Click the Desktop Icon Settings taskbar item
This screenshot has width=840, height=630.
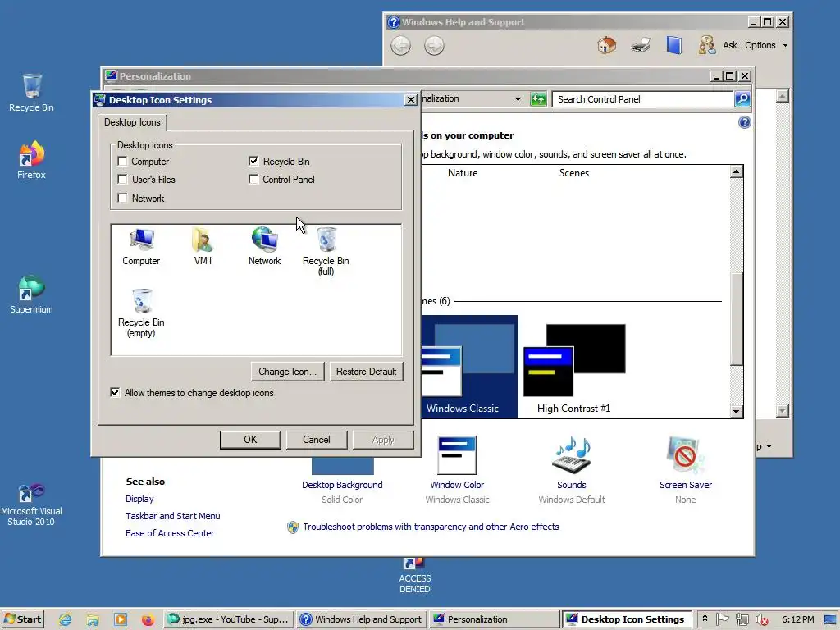[627, 619]
